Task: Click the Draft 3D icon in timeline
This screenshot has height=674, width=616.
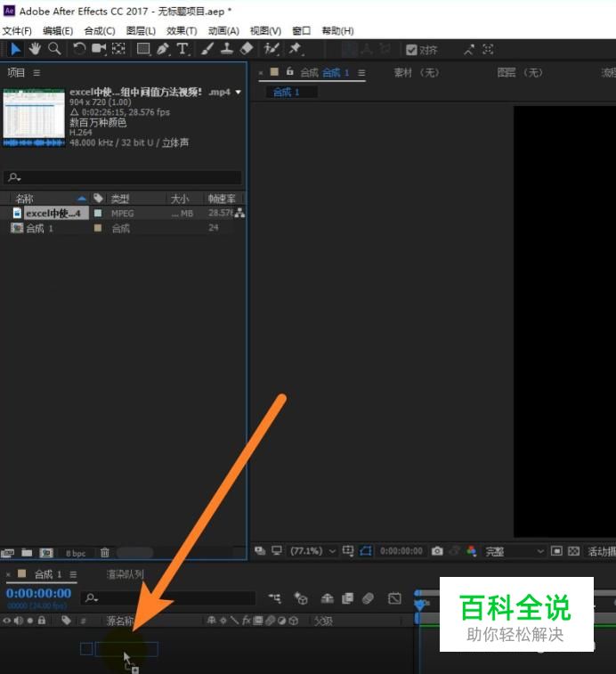Action: tap(301, 598)
